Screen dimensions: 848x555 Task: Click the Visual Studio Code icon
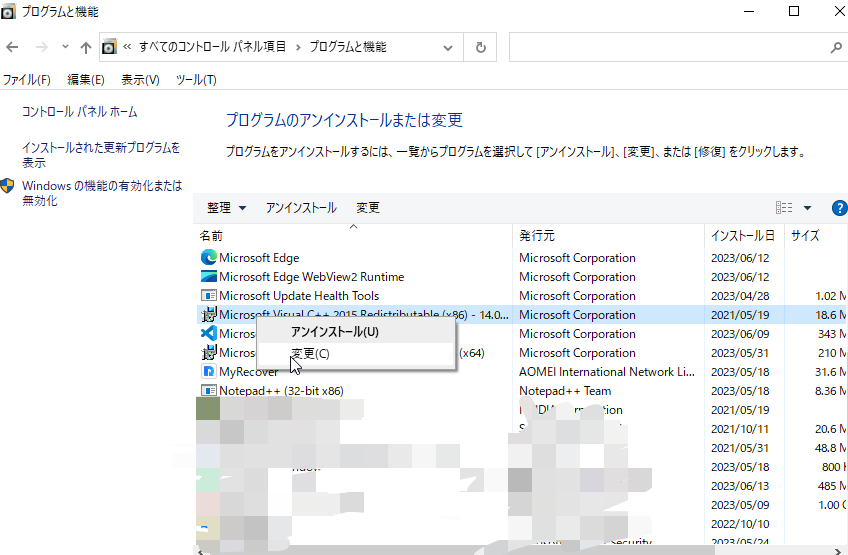(209, 333)
